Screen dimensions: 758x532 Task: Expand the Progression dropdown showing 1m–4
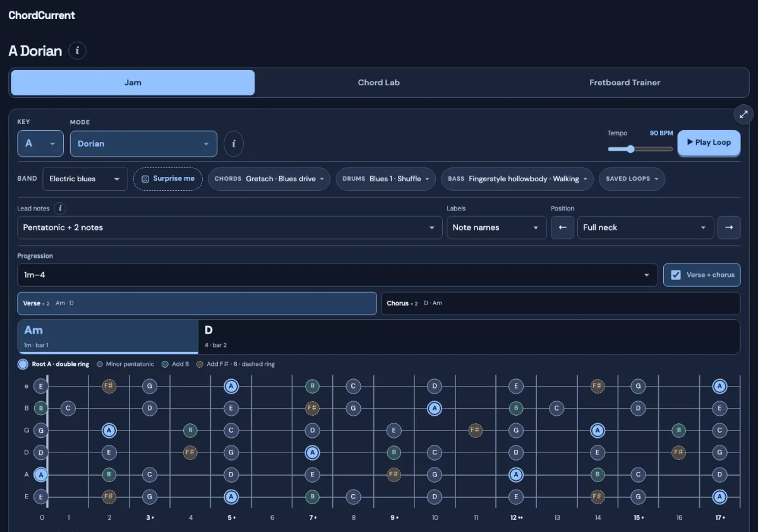click(337, 275)
